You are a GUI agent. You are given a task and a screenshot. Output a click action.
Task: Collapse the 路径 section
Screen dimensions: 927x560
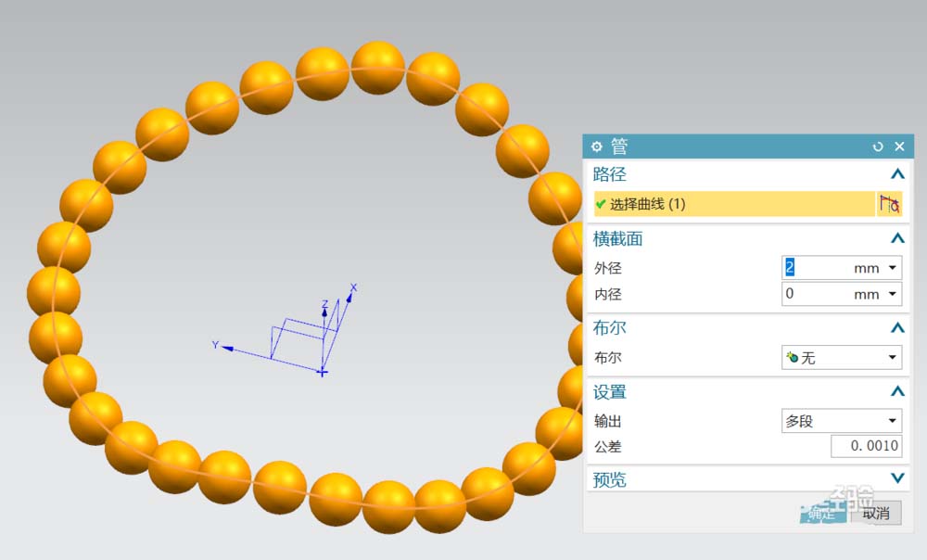click(897, 174)
